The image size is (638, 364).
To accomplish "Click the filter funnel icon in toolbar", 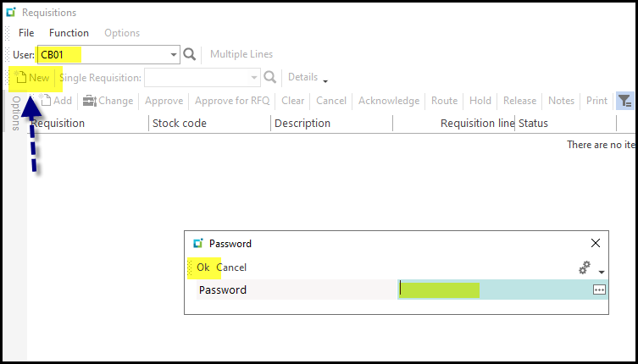I will [624, 101].
